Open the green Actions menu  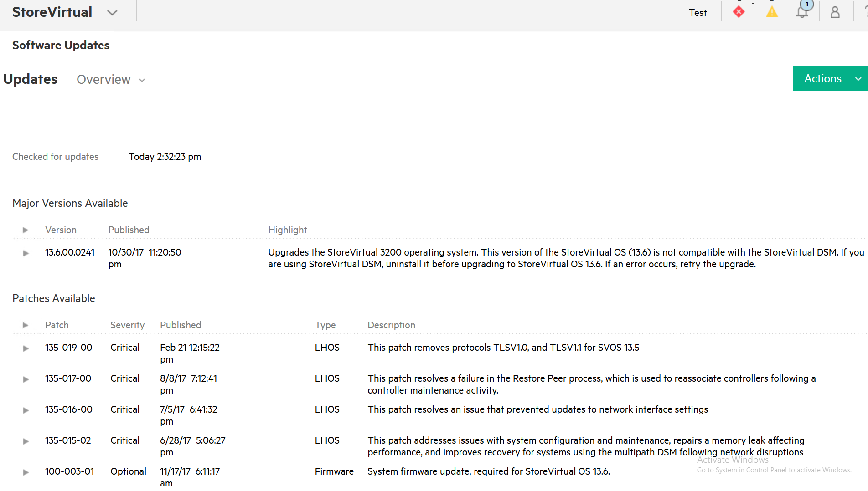pyautogui.click(x=830, y=78)
